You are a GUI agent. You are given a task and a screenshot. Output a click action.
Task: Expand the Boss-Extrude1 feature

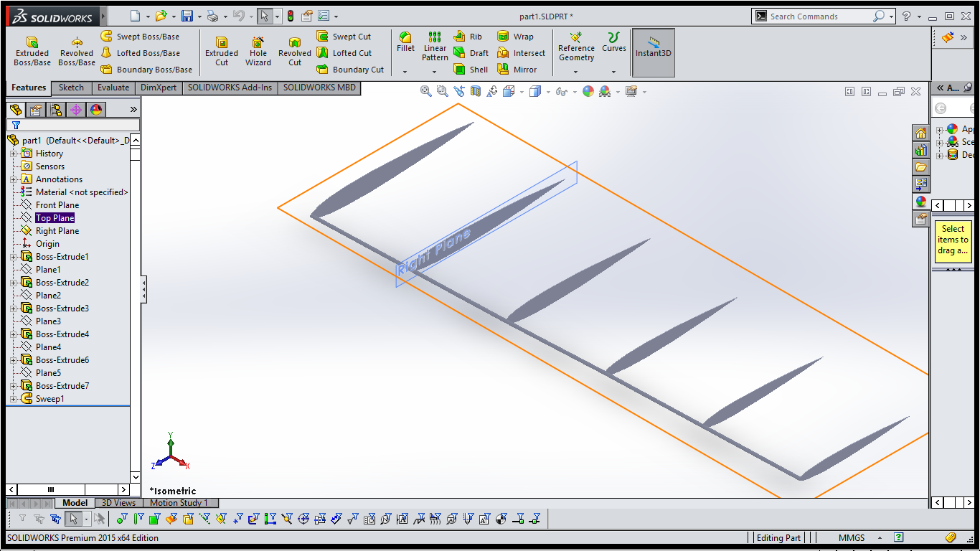13,257
